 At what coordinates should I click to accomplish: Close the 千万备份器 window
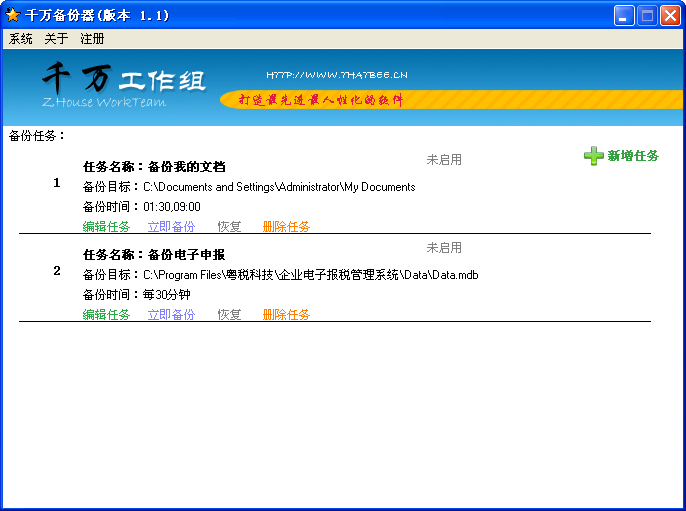coord(670,16)
